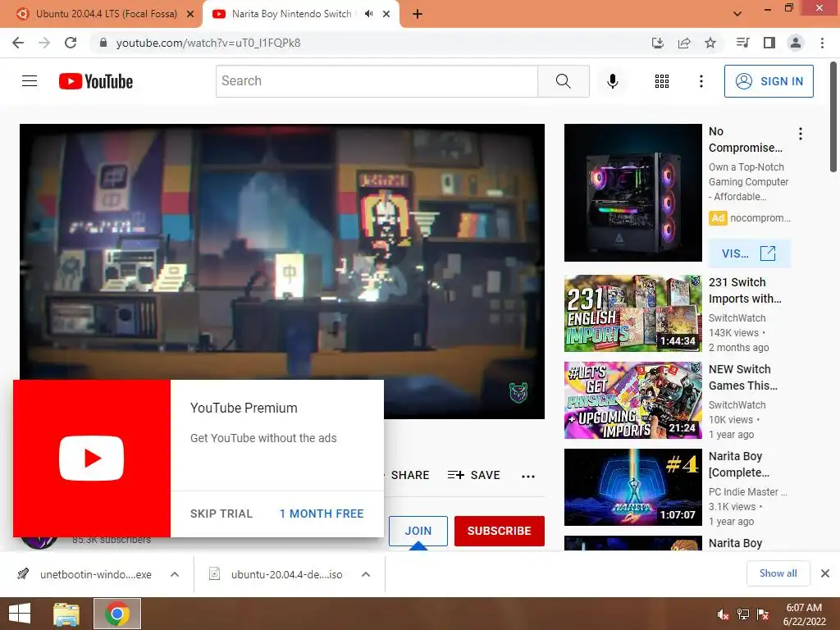840x630 pixels.
Task: Open downloaded ubuntu-20.04.4-de....iso file
Action: pos(277,574)
